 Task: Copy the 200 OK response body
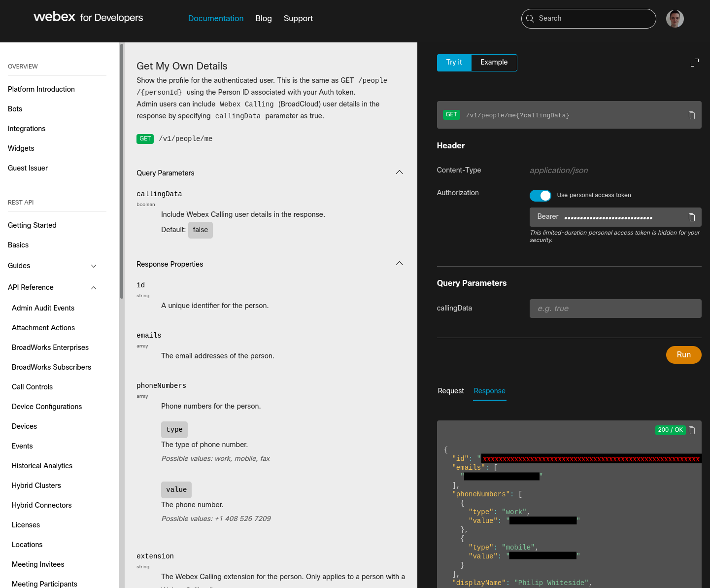tap(692, 430)
